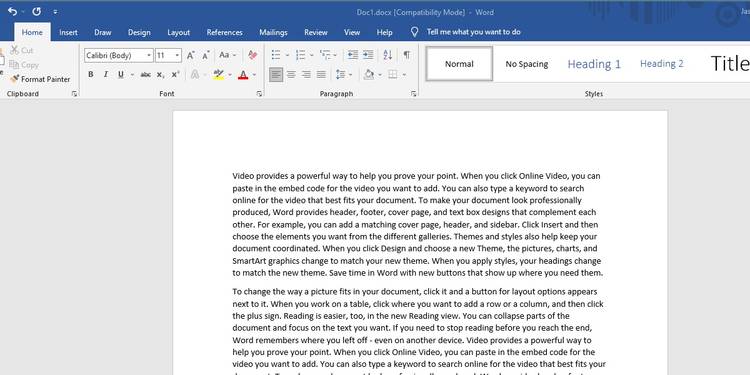Click the Numbering list icon
The width and height of the screenshot is (750, 375).
(x=300, y=55)
